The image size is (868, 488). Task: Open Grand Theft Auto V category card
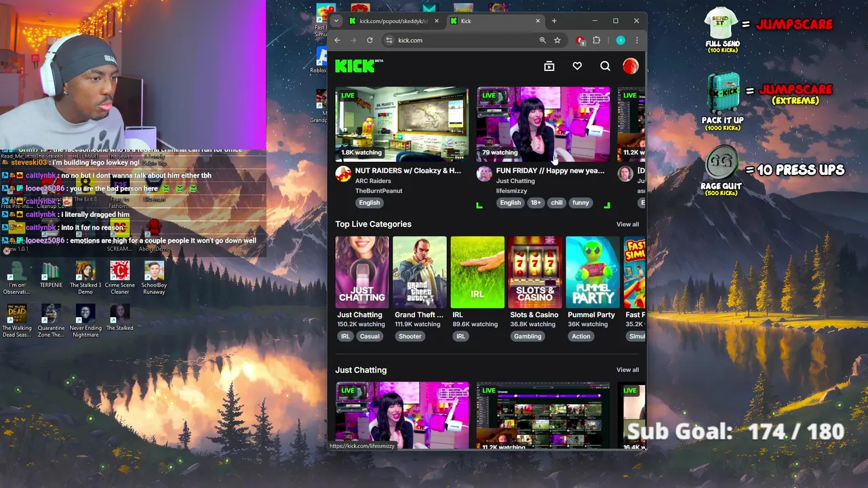click(x=420, y=272)
